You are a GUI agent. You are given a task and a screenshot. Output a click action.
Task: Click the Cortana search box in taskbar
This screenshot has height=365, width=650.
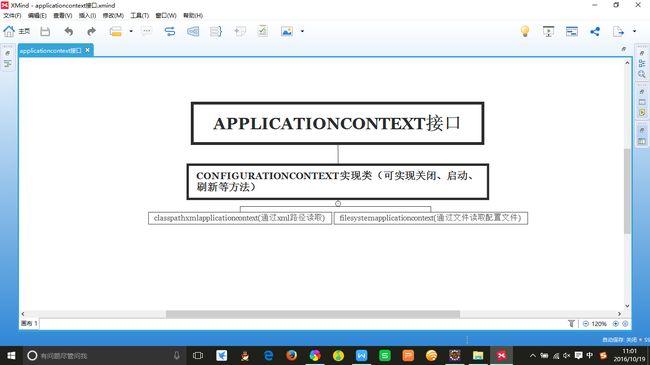pos(104,355)
